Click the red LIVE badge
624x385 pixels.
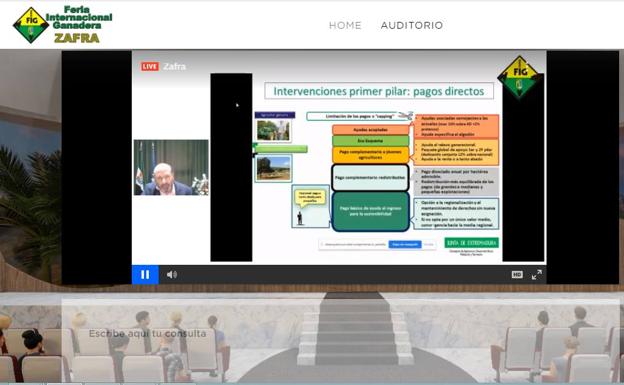[150, 66]
